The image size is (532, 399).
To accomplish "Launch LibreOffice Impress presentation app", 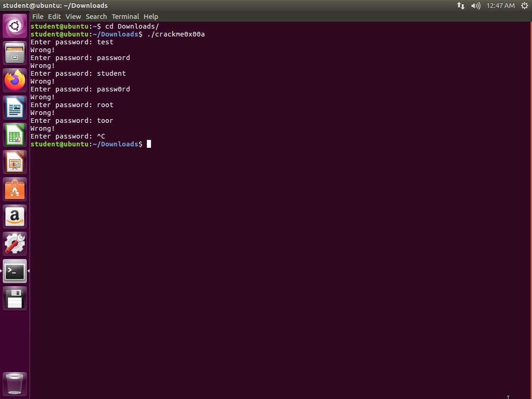I will pos(15,162).
